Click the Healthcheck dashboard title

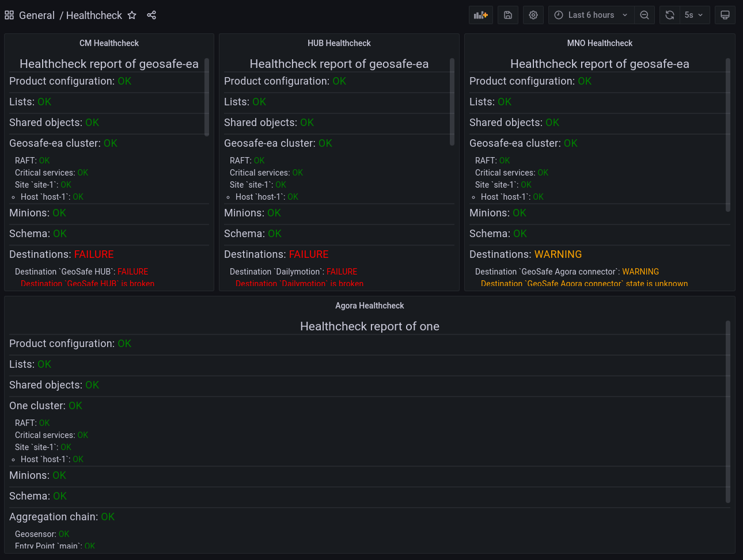point(94,15)
